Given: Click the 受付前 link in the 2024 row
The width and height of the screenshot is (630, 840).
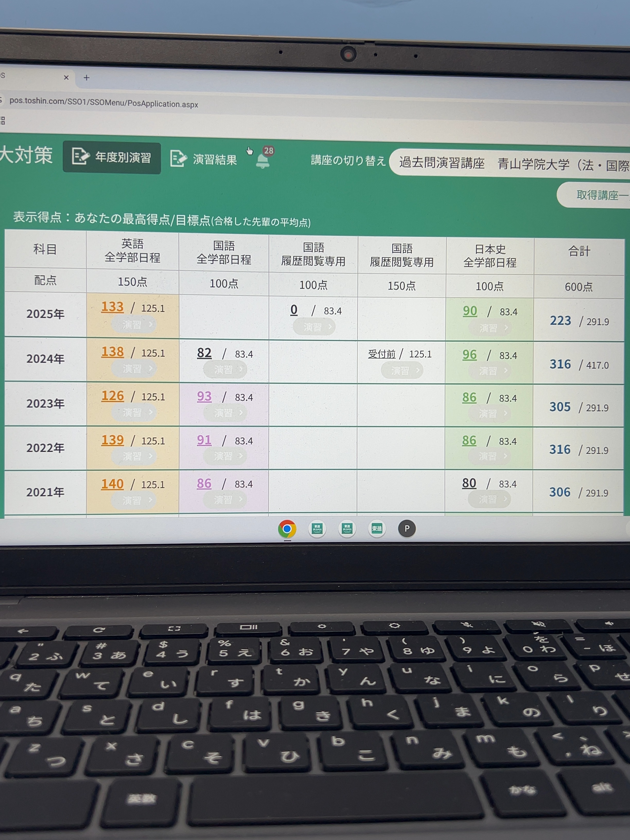Looking at the screenshot, I should [x=382, y=354].
